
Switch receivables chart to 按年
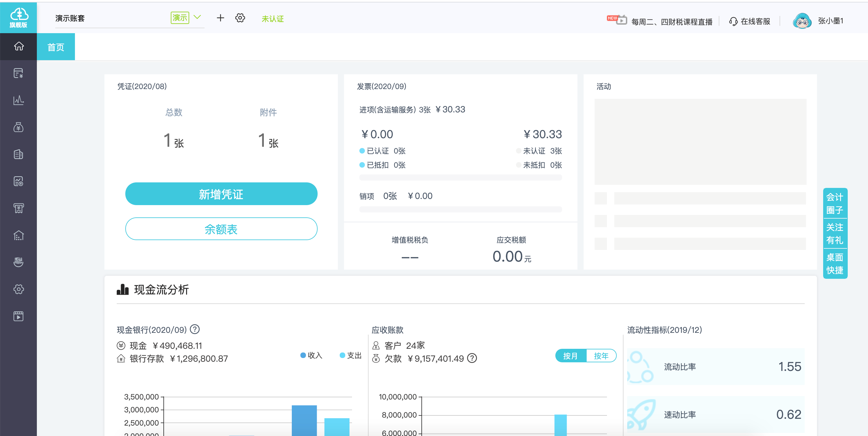[x=601, y=356]
